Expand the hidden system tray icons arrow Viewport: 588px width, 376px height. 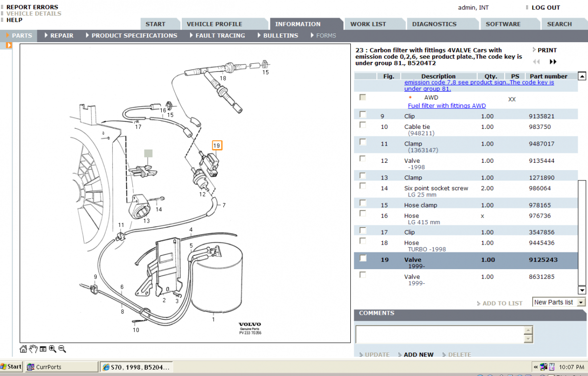[535, 367]
